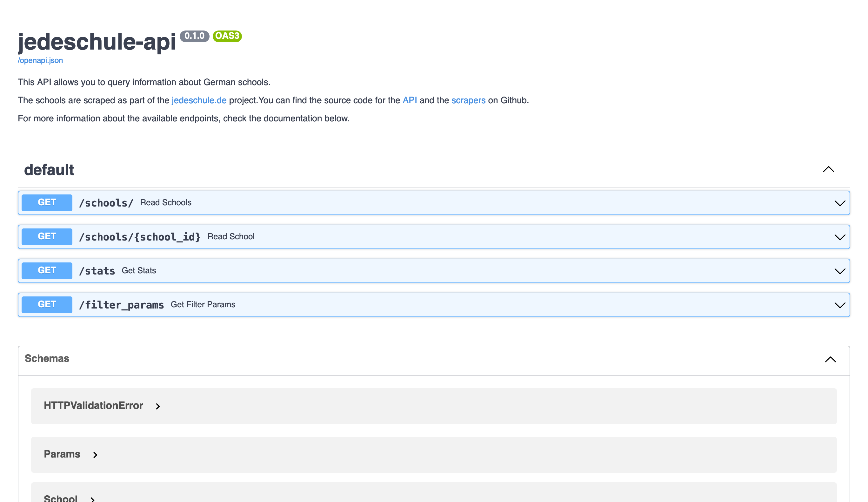
Task: Click the GET badge on /filter_params endpoint
Action: point(46,304)
